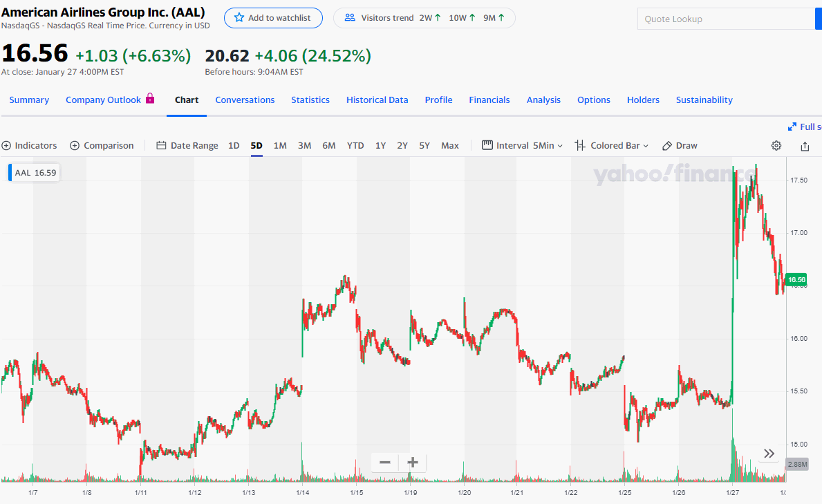Screen dimensions: 822x504
Task: Select the 3M range
Action: coord(304,146)
